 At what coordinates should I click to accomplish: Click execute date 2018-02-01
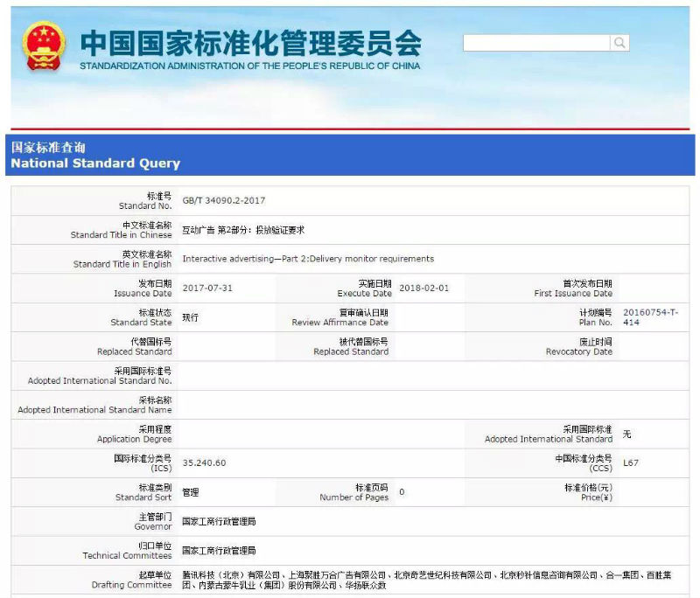pos(422,289)
